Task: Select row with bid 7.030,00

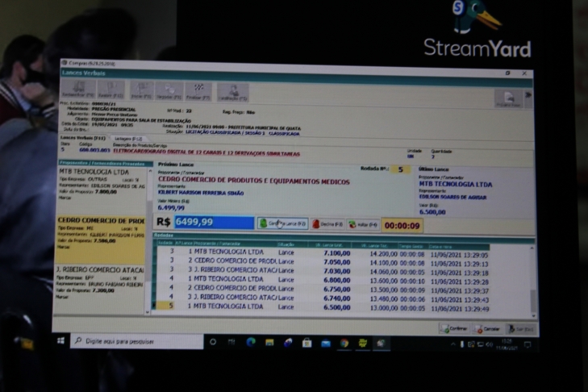Action: 323,271
